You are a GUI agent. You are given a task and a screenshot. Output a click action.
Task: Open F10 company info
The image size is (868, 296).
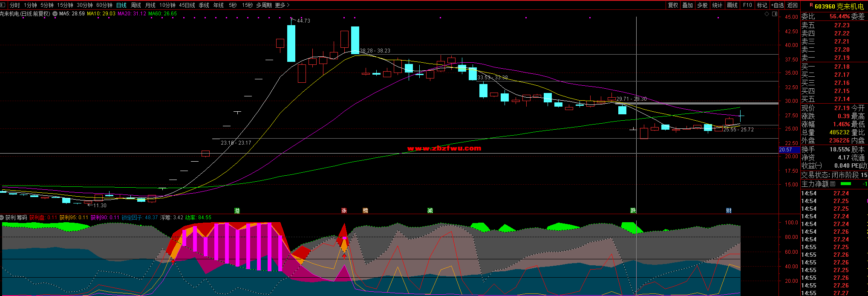point(747,5)
